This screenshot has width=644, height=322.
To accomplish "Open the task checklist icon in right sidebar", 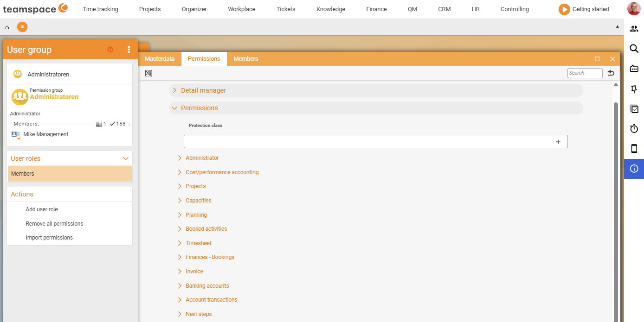I will [634, 109].
